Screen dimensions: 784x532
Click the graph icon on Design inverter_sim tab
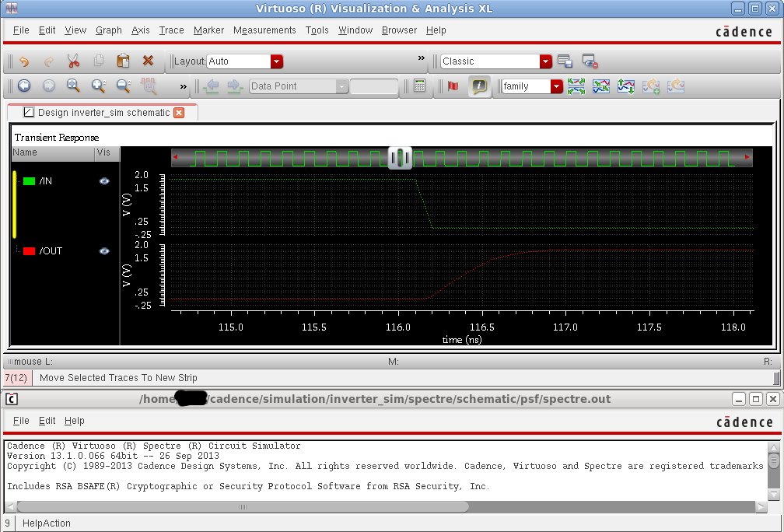click(29, 113)
